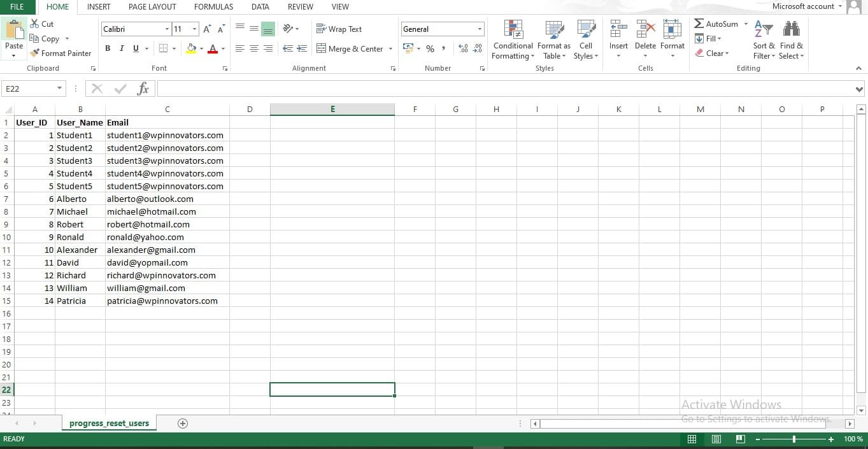Open Cell Styles gallery
The width and height of the screenshot is (868, 449).
coord(586,40)
